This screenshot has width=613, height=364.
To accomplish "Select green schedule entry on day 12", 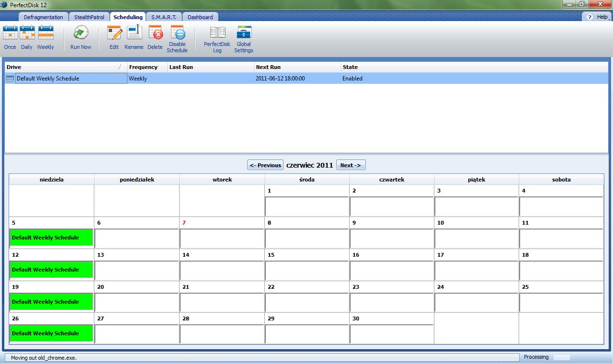I will point(51,270).
